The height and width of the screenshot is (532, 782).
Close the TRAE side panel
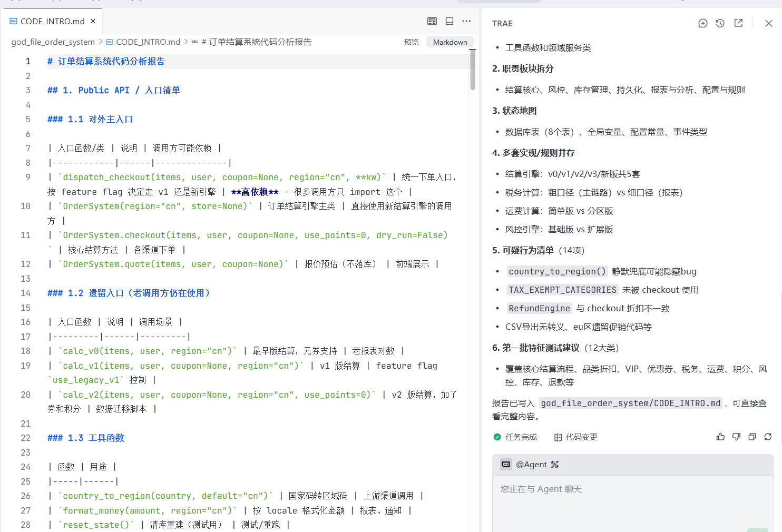click(769, 23)
